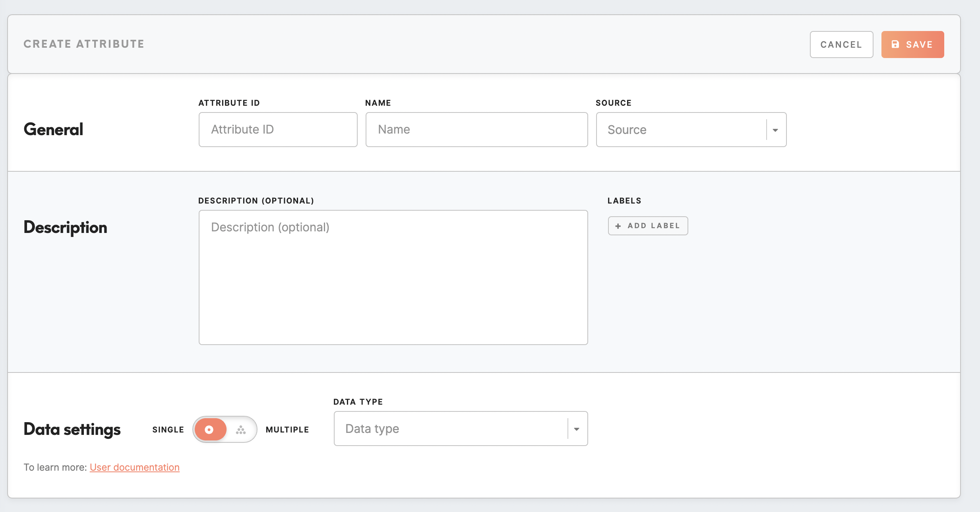Click the 'To learn more:' text
The height and width of the screenshot is (512, 980).
point(55,467)
